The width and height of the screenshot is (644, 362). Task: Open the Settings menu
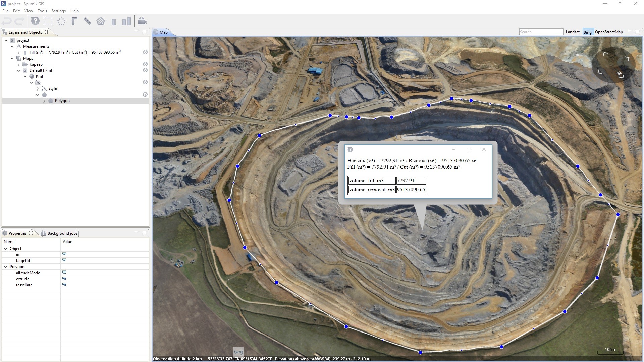point(59,11)
